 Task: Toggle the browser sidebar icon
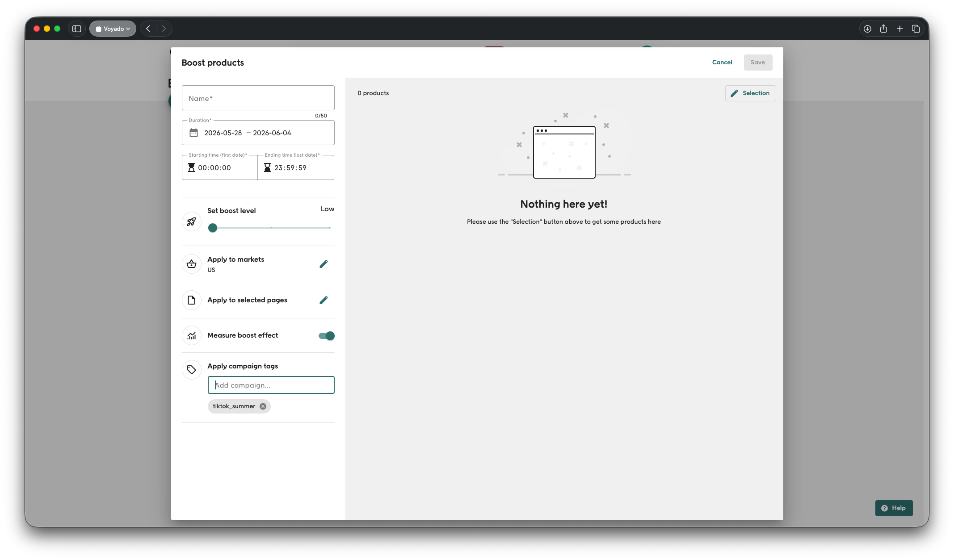click(76, 29)
